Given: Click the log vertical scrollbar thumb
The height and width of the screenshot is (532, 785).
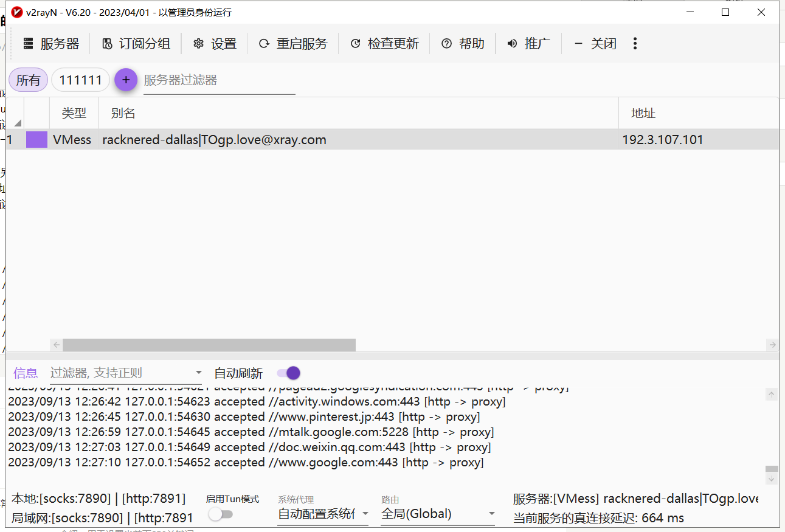Looking at the screenshot, I should 772,469.
